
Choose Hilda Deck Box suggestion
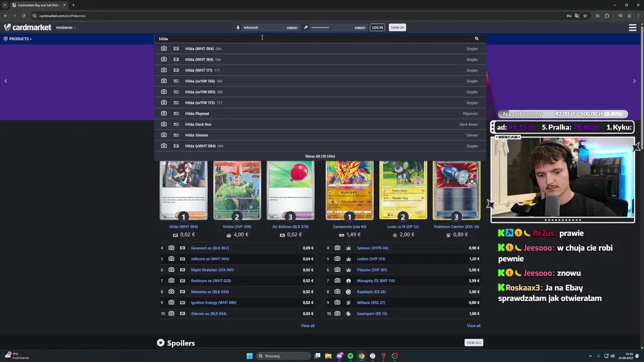pos(320,124)
